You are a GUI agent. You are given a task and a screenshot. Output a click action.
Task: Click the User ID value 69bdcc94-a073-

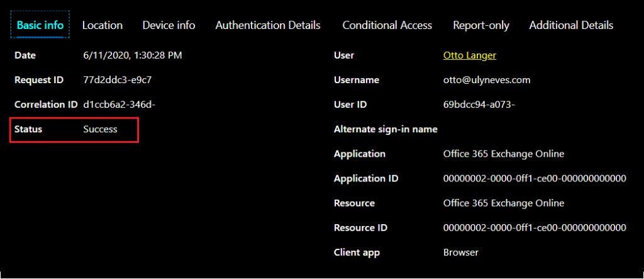tap(479, 105)
